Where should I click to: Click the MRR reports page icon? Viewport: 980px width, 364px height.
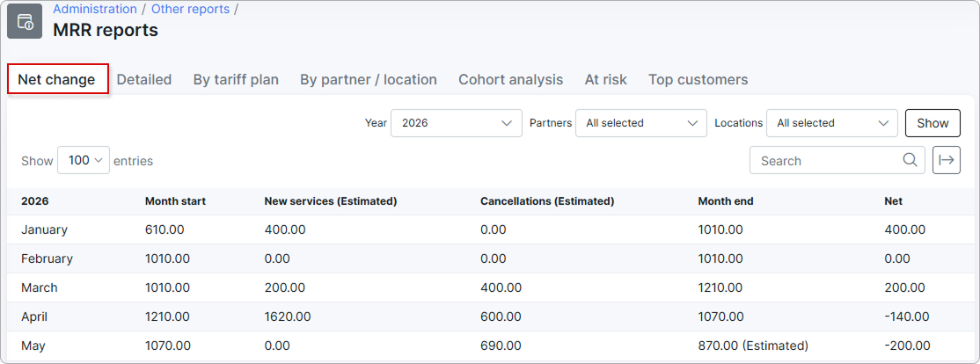click(25, 21)
